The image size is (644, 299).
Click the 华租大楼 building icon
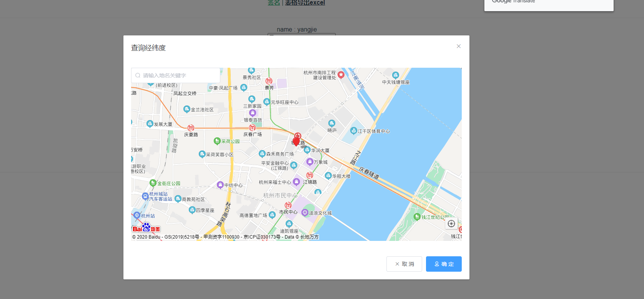click(x=328, y=176)
